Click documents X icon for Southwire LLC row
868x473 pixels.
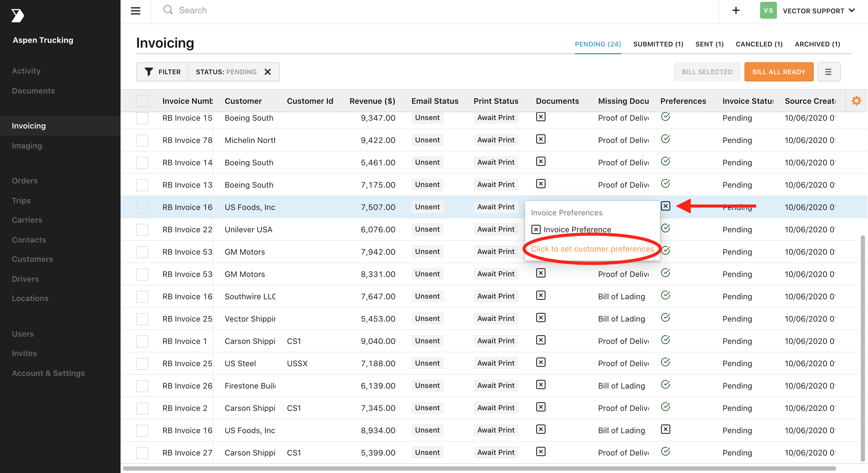tap(541, 296)
